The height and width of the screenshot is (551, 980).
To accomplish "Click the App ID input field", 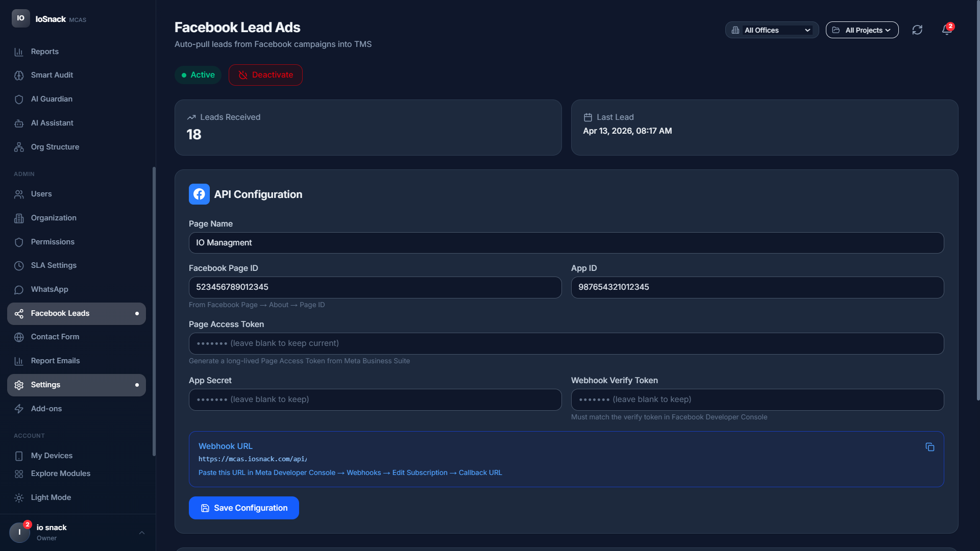I will click(x=757, y=287).
